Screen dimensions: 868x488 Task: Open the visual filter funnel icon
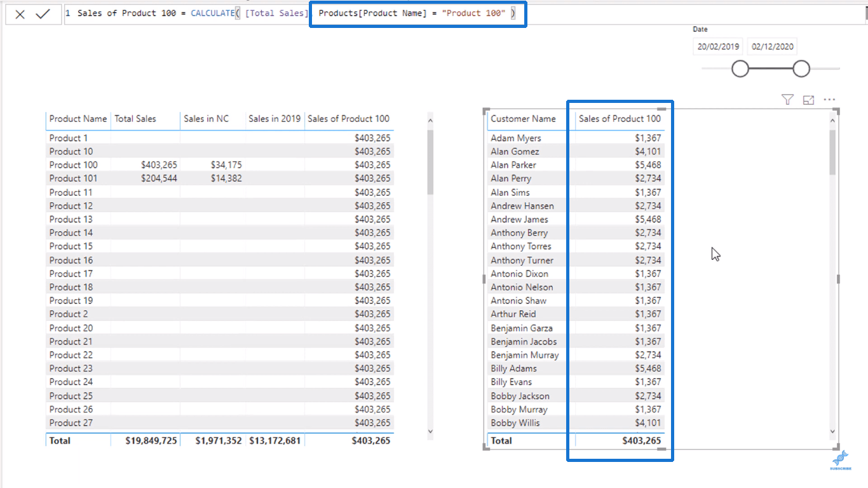(x=787, y=99)
